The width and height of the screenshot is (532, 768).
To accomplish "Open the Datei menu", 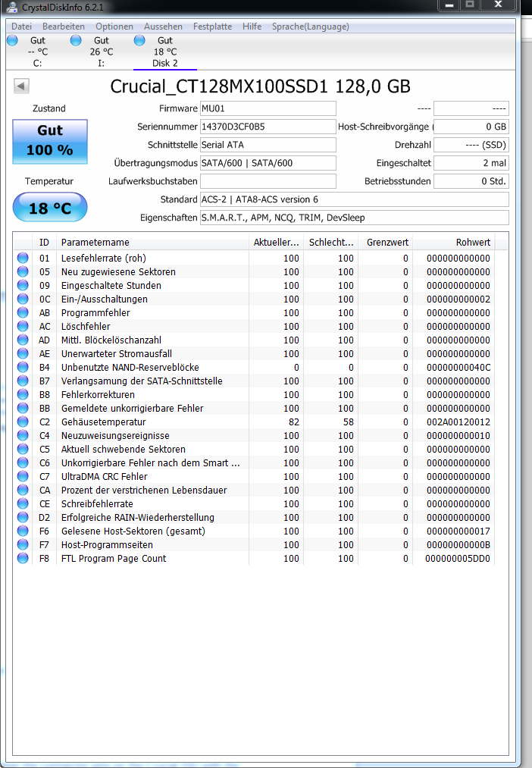I will [21, 27].
